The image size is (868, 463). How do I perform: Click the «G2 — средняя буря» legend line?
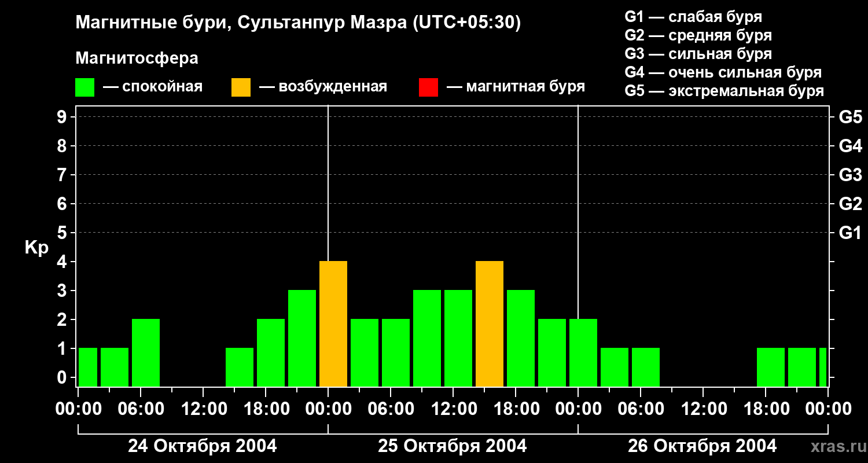point(698,35)
